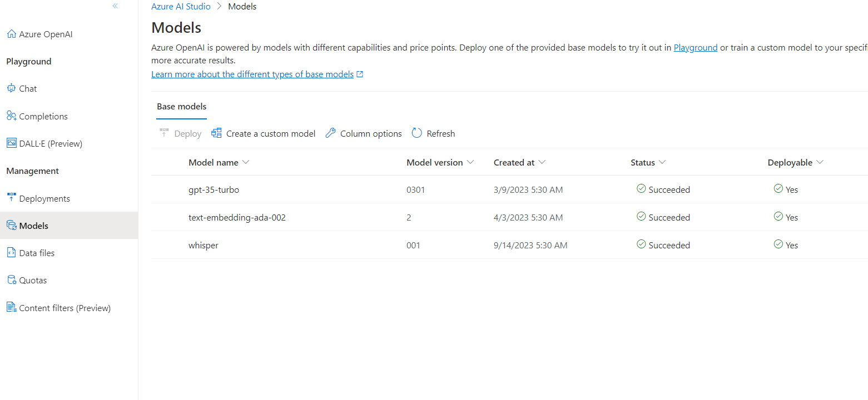Click the Azure OpenAI home icon
The height and width of the screenshot is (400, 868).
pyautogui.click(x=11, y=34)
